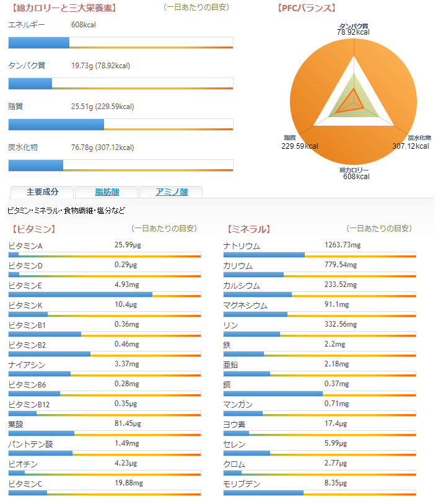Screen dimensions: 438x504
Task: Click the ビタミンC row label
Action: (25, 484)
